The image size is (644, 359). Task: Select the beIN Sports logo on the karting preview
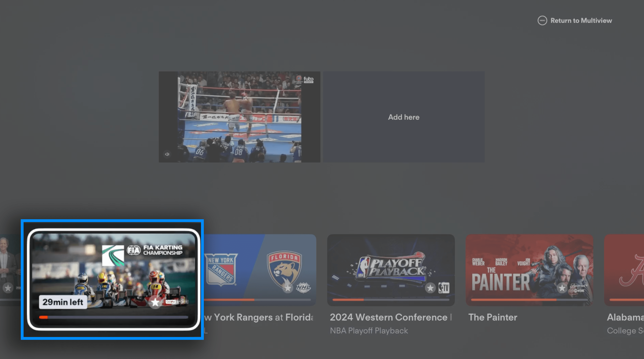coord(177,301)
